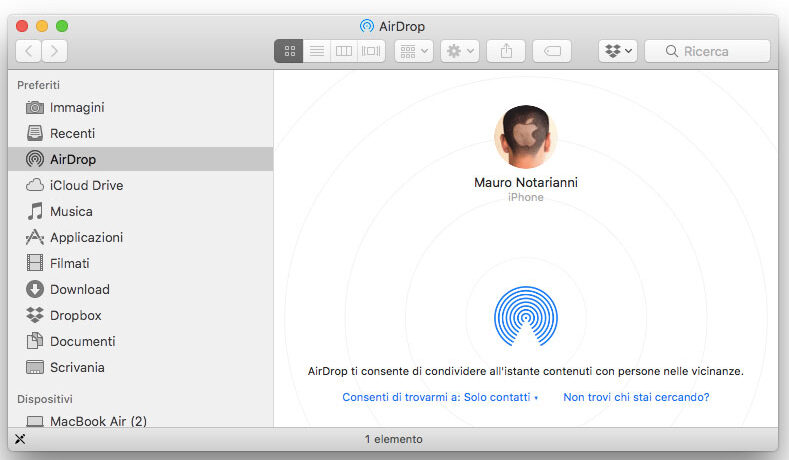The image size is (789, 460).
Task: Open Immagini in the sidebar
Action: click(x=77, y=107)
